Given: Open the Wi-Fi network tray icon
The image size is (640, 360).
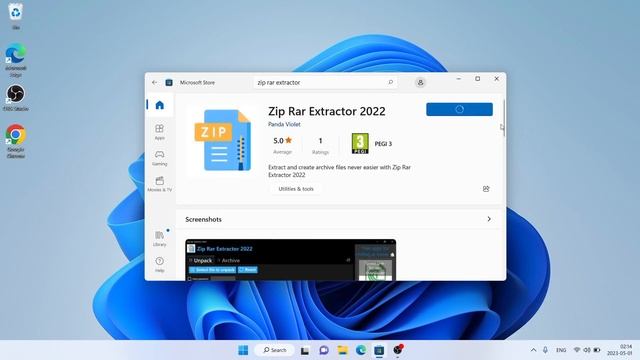Looking at the screenshot, I should click(x=577, y=350).
